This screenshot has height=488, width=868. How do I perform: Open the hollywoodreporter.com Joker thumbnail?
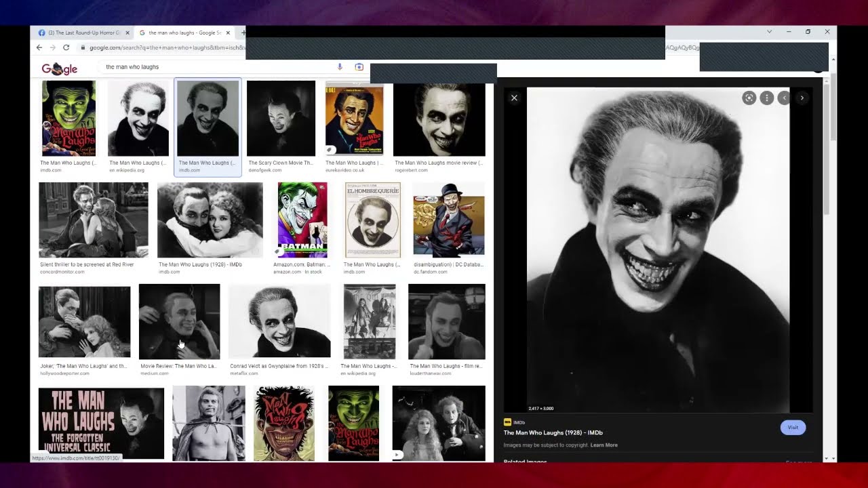pyautogui.click(x=84, y=321)
